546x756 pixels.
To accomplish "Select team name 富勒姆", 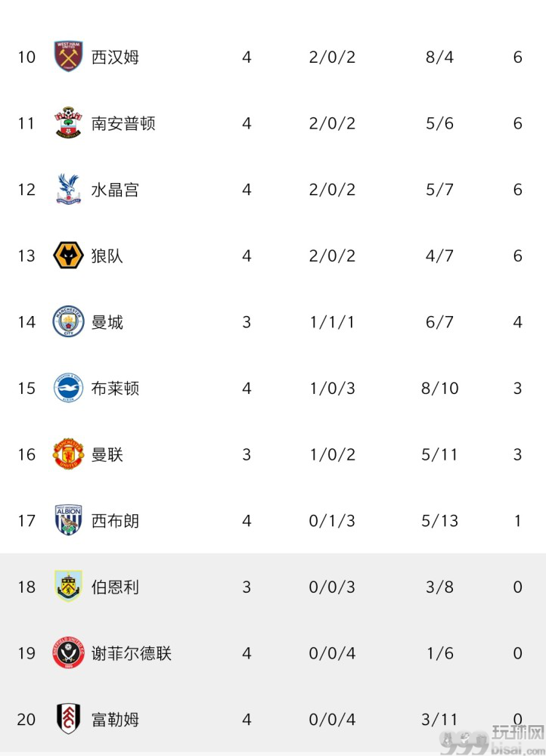I will (115, 720).
